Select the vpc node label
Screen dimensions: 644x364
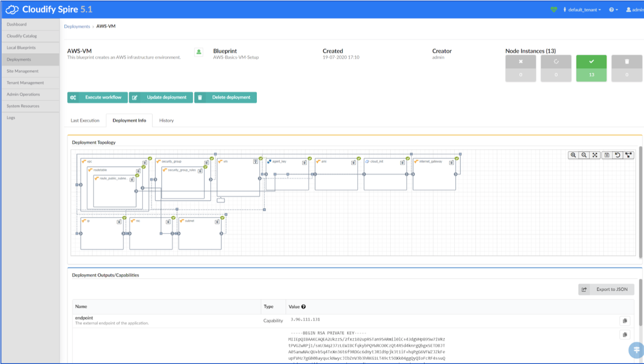pos(89,161)
